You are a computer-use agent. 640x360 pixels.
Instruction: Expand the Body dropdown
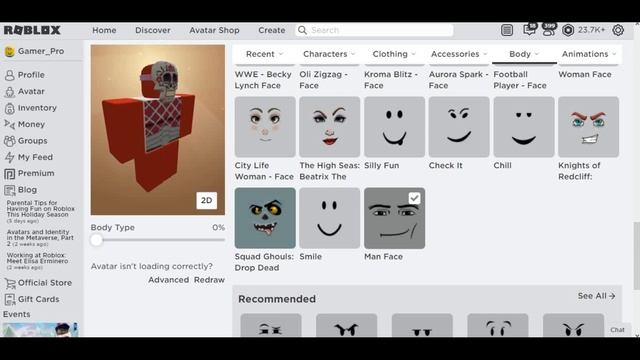tap(524, 54)
